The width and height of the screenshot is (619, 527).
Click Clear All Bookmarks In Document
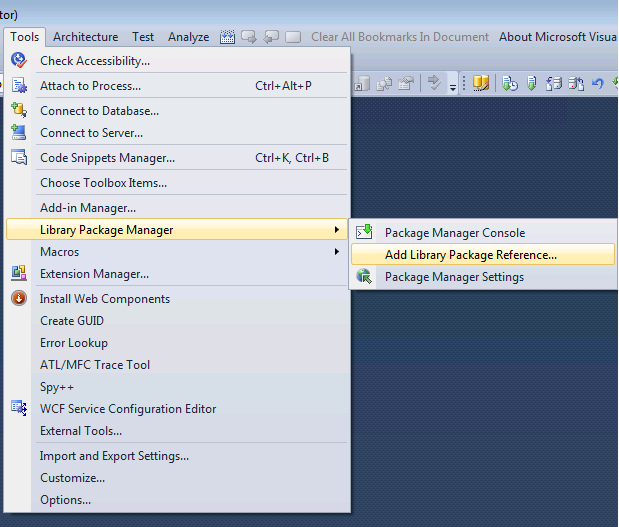(400, 37)
